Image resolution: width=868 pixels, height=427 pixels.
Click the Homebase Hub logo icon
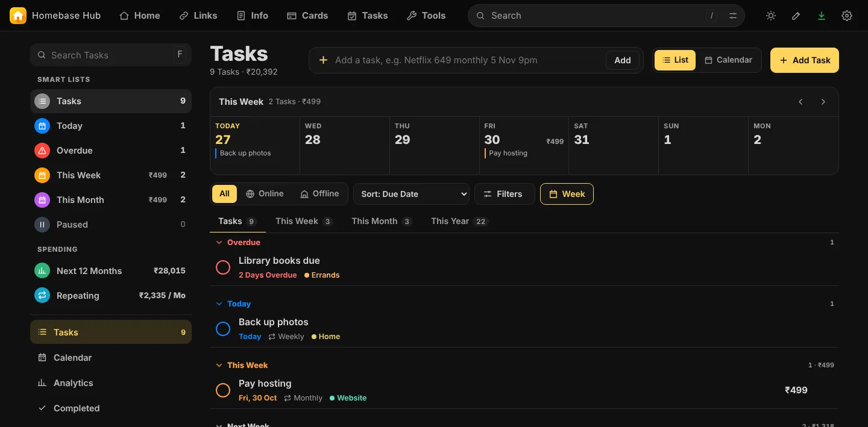coord(18,16)
